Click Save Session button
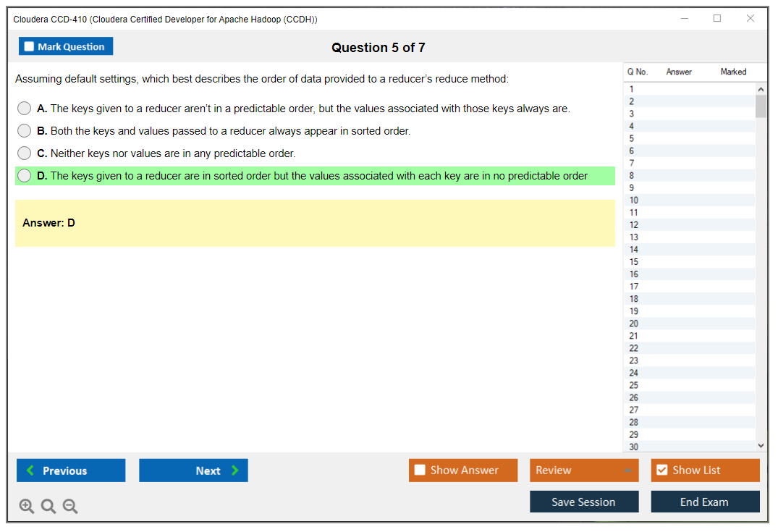Screen dimensions: 778x532 584,502
